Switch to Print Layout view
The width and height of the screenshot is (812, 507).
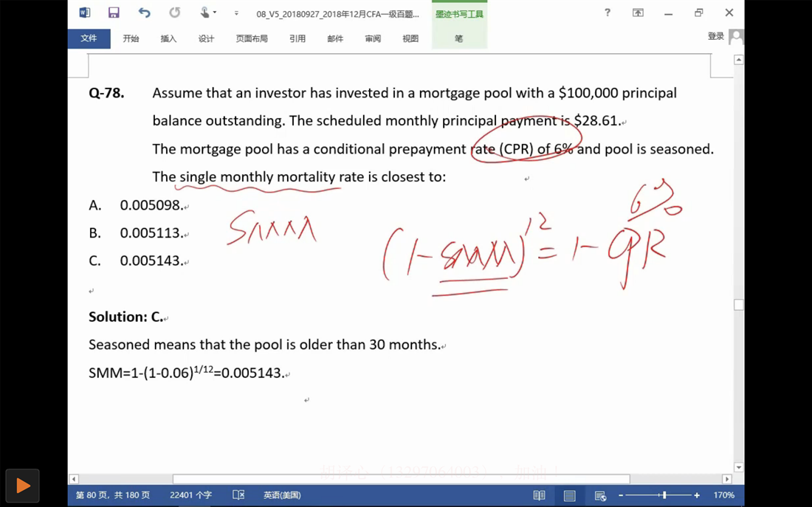(570, 496)
